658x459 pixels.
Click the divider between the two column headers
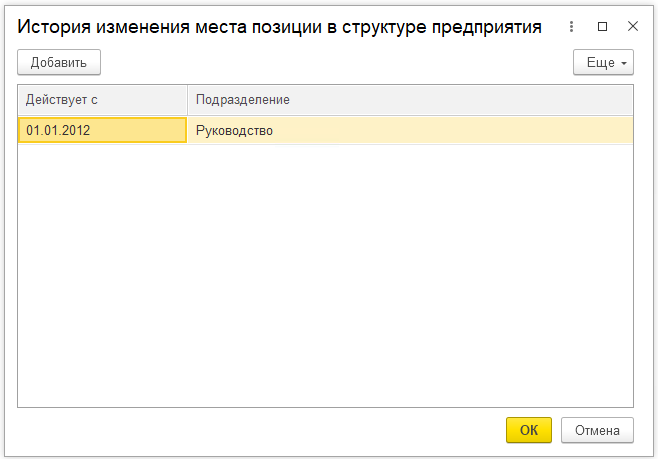[x=187, y=100]
